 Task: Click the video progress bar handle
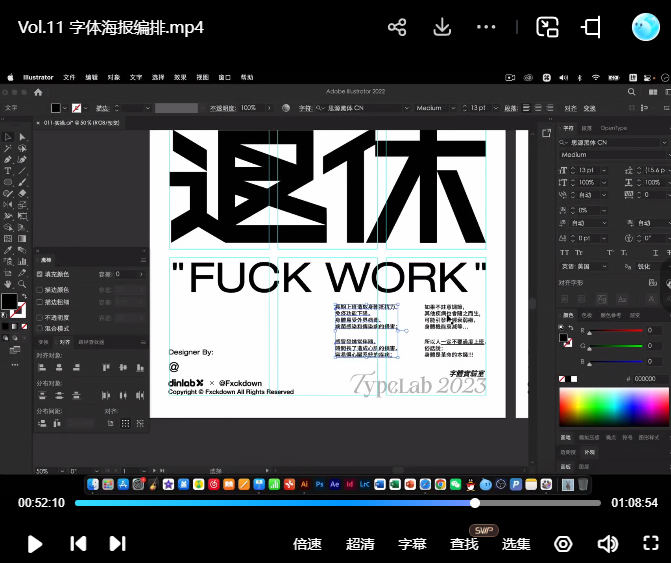point(475,503)
